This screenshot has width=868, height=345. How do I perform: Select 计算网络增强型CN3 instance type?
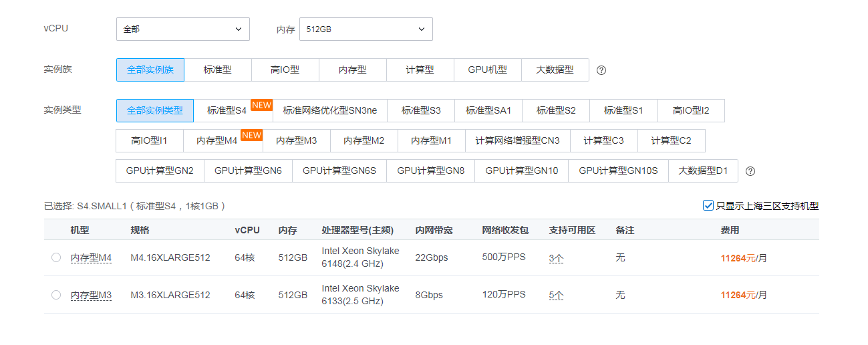pyautogui.click(x=517, y=140)
